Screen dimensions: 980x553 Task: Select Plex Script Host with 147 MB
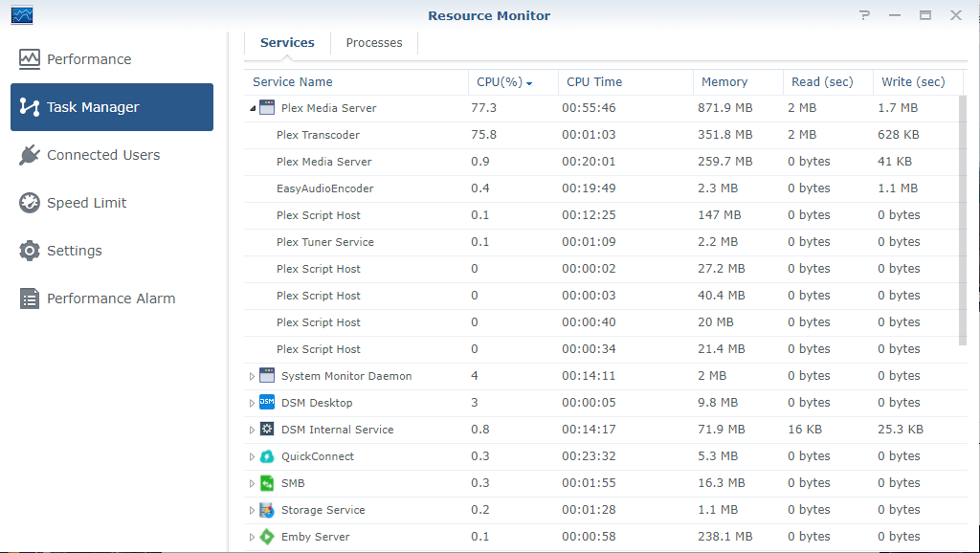pos(601,215)
